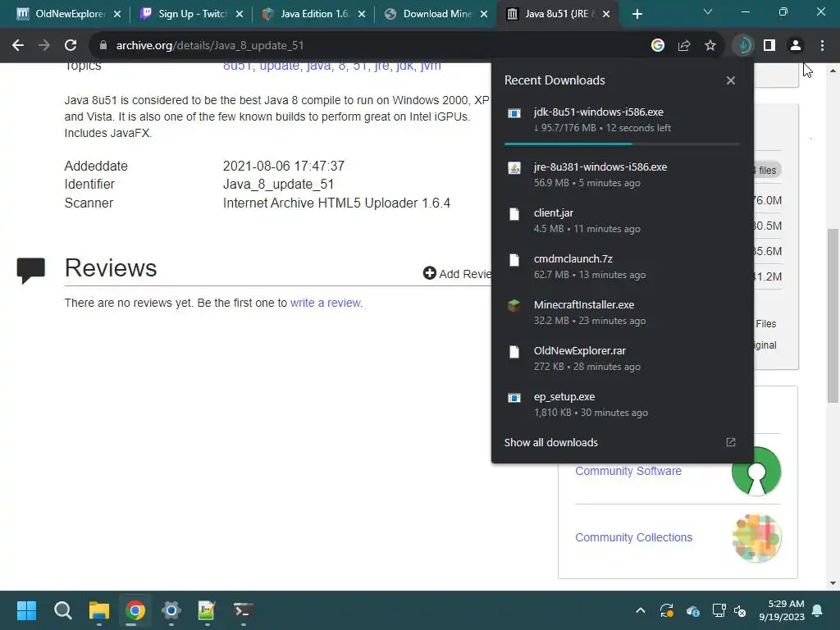Click the Add Review plus icon
The height and width of the screenshot is (630, 840).
[x=429, y=273]
